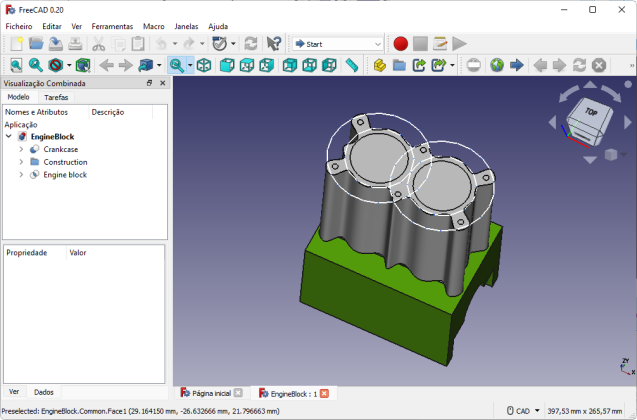Select the Dados property tab

[x=44, y=392]
